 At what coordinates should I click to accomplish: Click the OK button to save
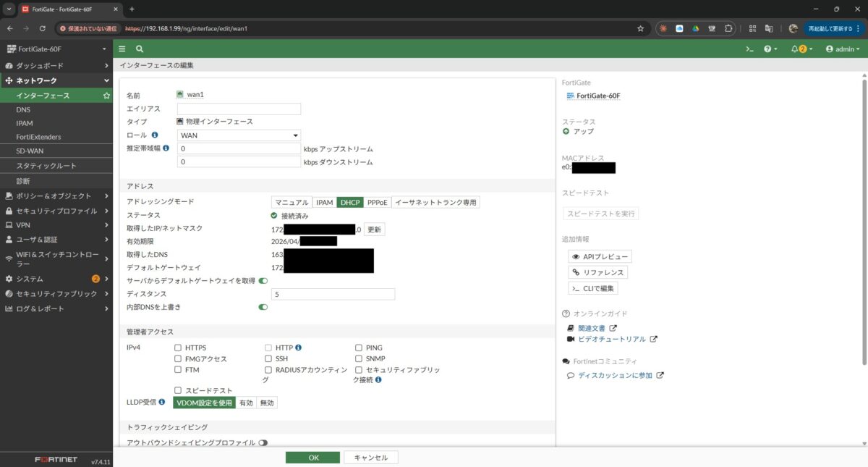313,457
